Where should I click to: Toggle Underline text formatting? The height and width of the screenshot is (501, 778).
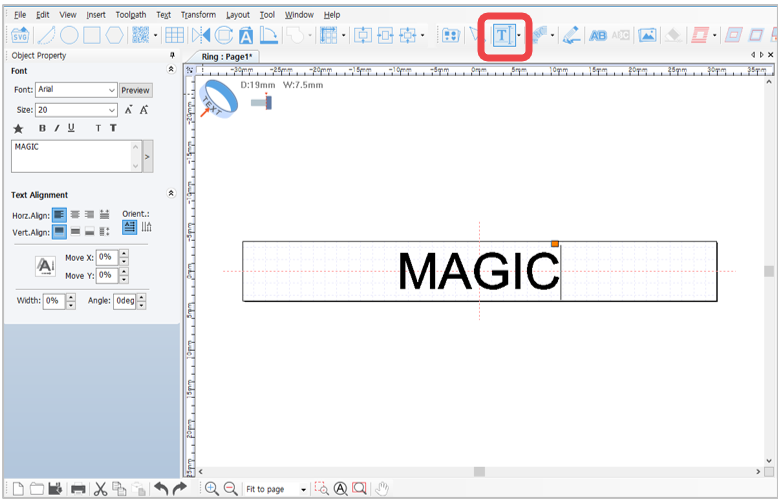pyautogui.click(x=71, y=128)
